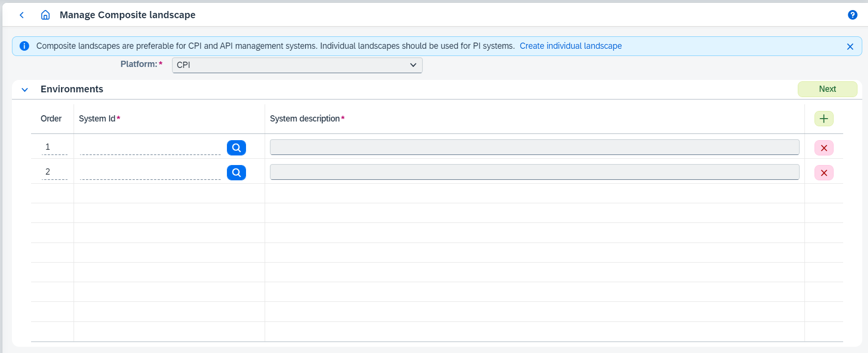Click the System Id column header
The height and width of the screenshot is (353, 868).
[x=99, y=119]
